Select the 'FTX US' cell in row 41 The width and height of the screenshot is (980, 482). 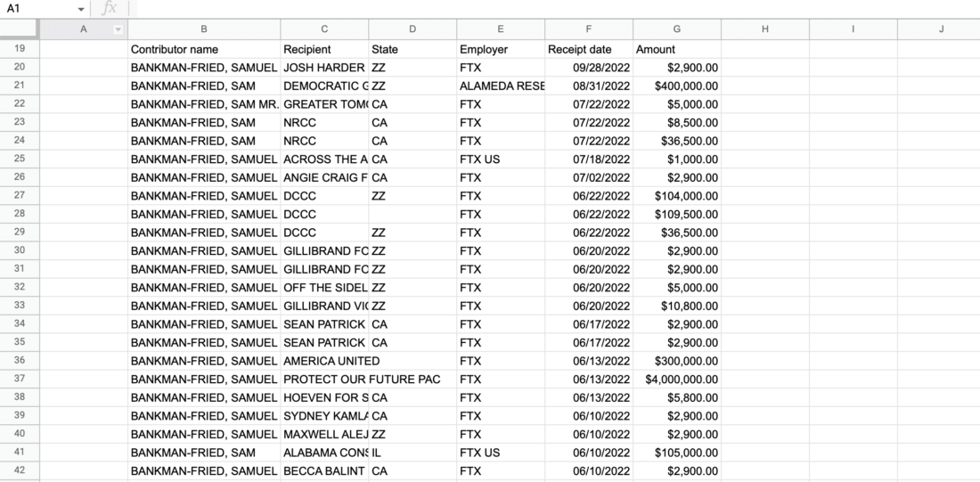501,452
